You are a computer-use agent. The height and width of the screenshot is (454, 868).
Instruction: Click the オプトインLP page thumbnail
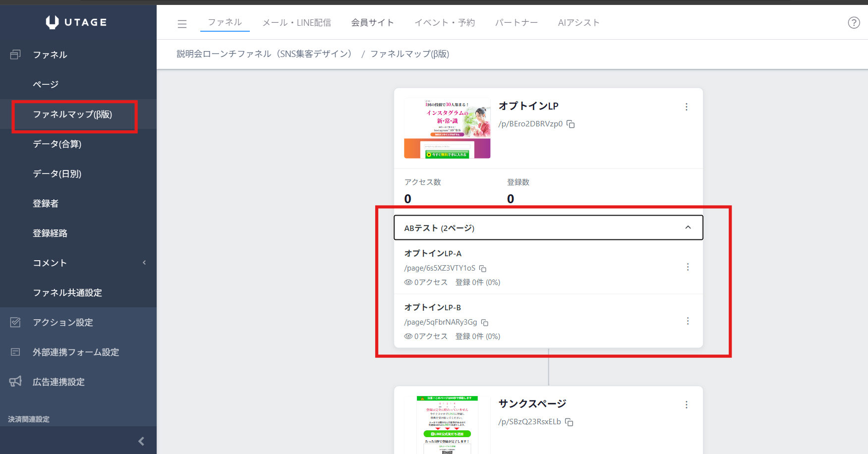(x=447, y=128)
